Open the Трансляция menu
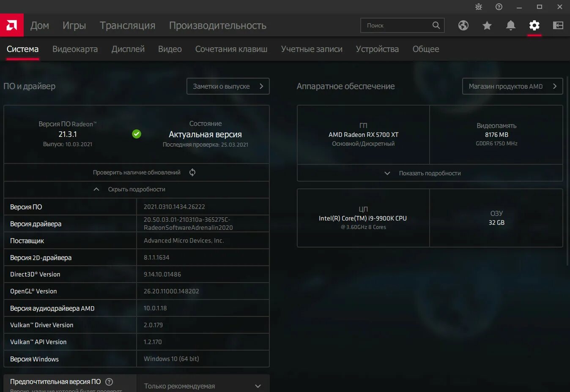 [128, 25]
